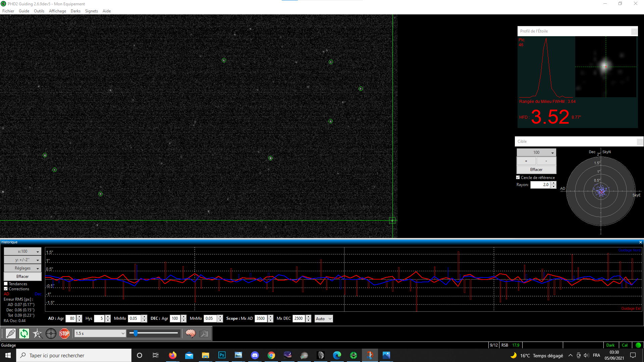Open advanced settings brain icon
644x362 pixels.
[191, 334]
